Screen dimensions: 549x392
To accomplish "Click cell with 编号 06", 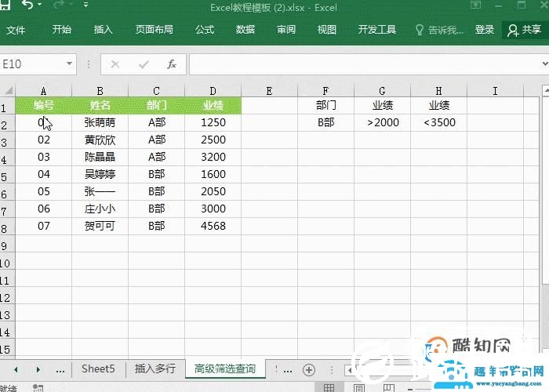I will 43,209.
